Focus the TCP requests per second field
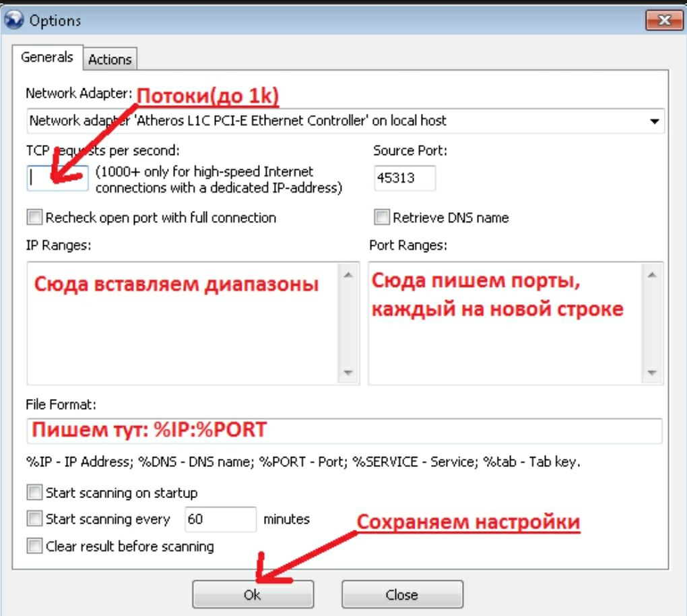Screen dimensions: 687x616 57,179
